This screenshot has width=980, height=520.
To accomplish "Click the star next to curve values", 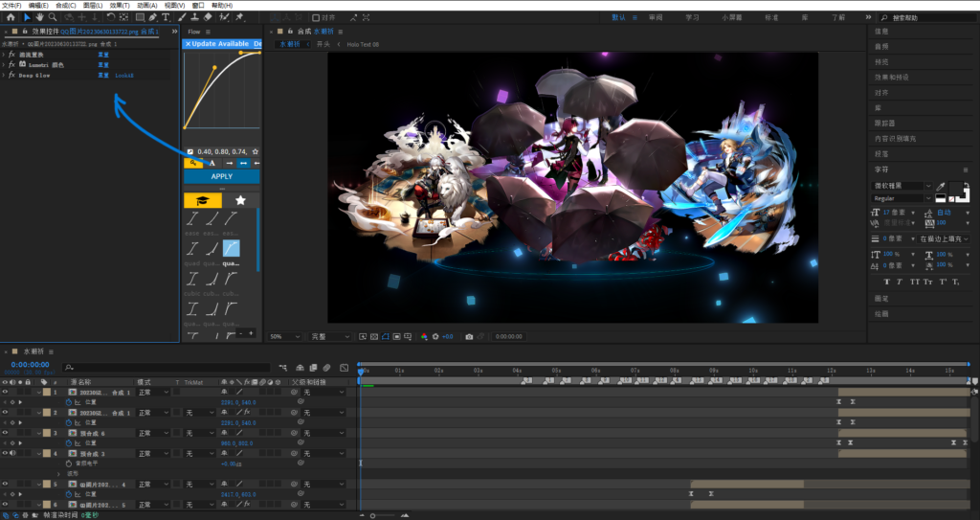I will point(255,151).
